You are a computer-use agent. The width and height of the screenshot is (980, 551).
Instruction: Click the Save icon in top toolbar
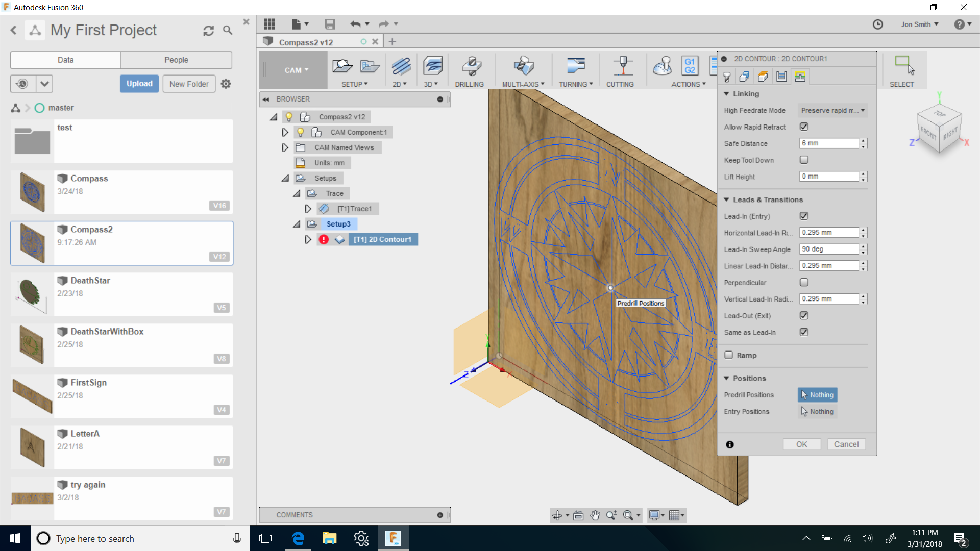coord(330,24)
